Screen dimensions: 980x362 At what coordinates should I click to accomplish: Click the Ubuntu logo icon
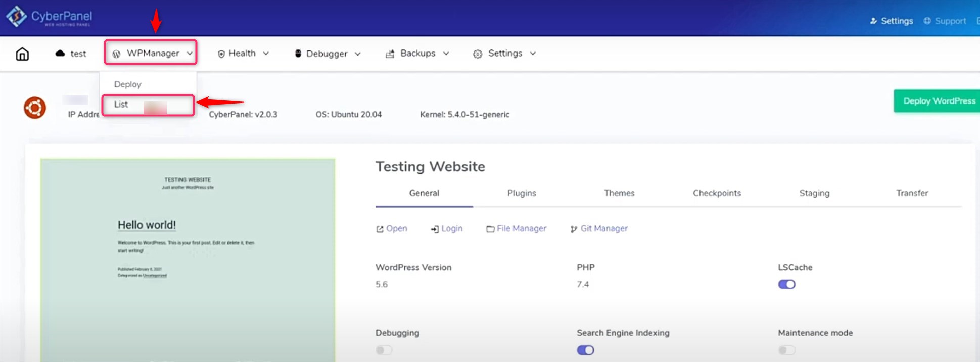click(35, 108)
